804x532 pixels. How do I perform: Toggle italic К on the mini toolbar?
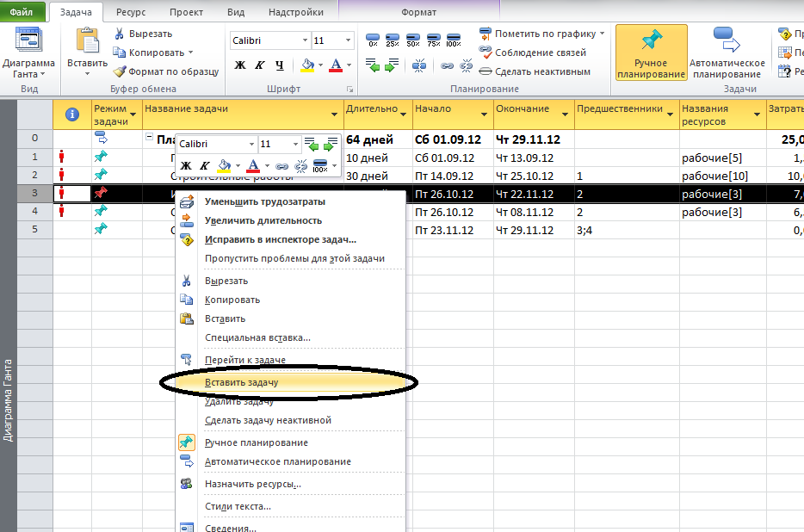click(205, 165)
